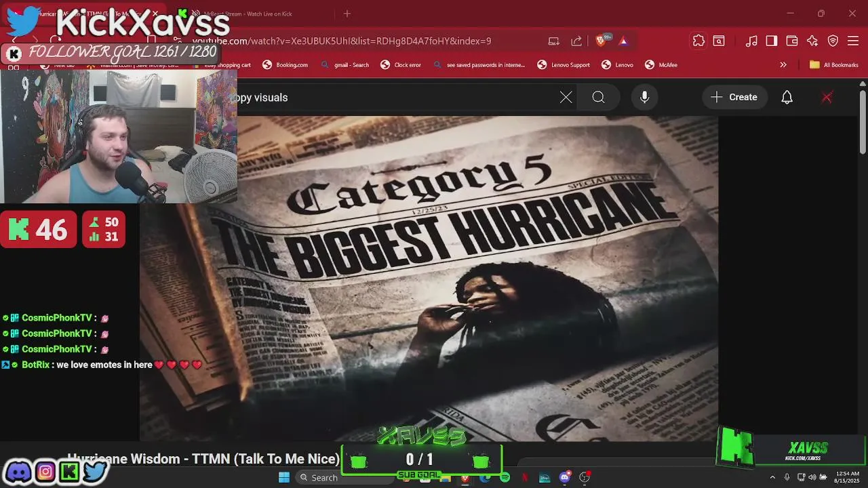This screenshot has width=868, height=488.
Task: Click the system tray volume icon
Action: (812, 477)
